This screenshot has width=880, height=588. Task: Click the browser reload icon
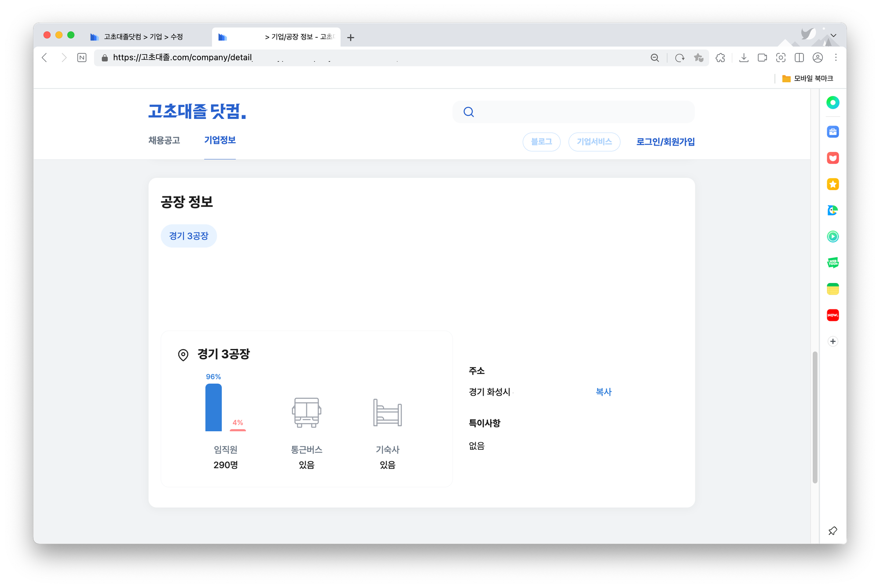click(680, 58)
